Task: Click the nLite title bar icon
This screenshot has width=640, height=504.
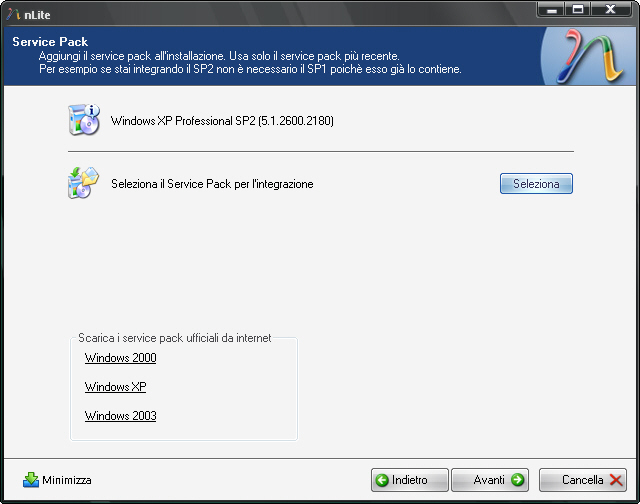Action: 13,14
